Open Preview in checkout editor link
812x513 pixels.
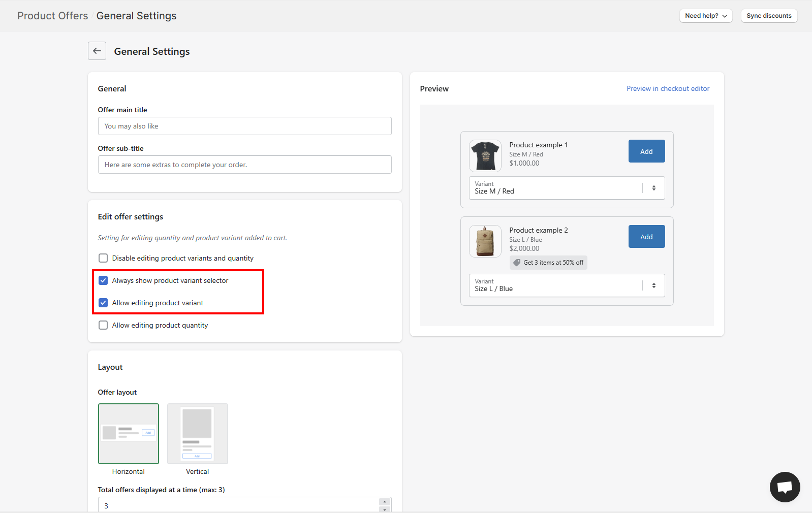click(x=668, y=88)
